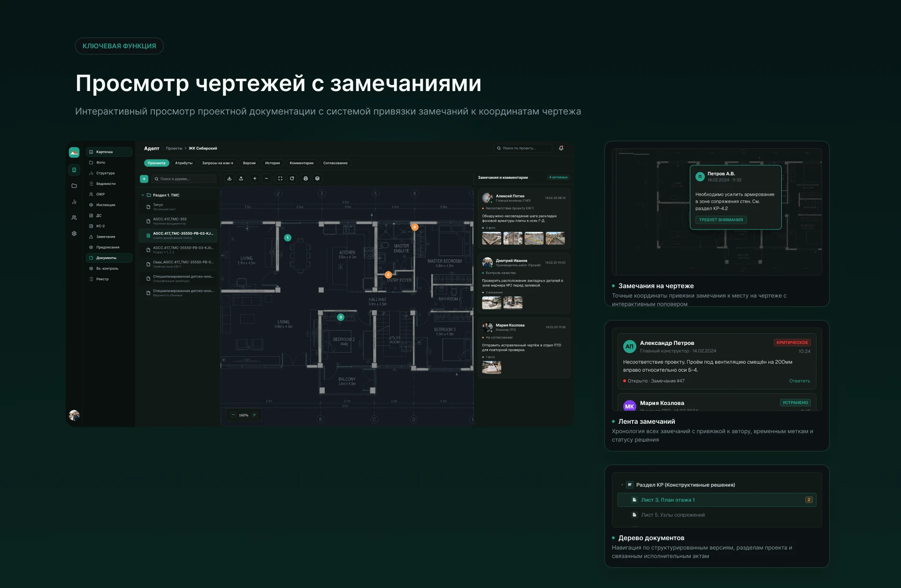The width and height of the screenshot is (901, 588).
Task: Click the green add document plus button
Action: coord(144,179)
